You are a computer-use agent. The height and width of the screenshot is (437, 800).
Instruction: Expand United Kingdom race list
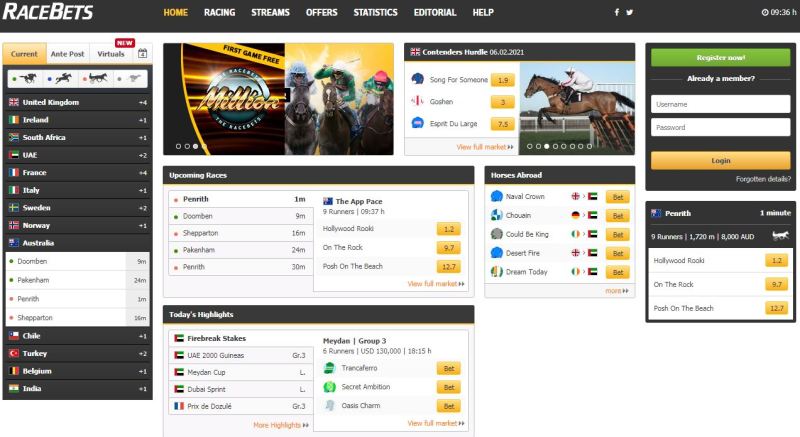(78, 102)
